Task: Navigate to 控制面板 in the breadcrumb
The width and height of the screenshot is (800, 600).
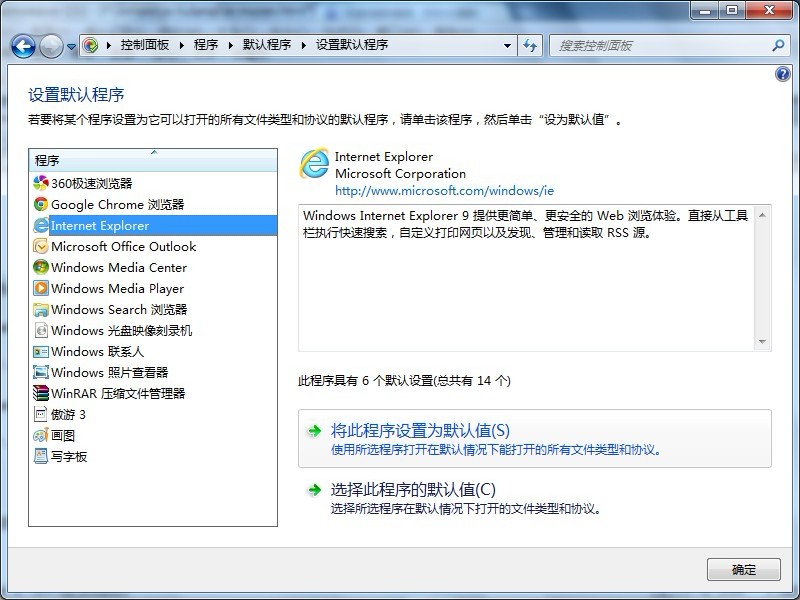Action: click(144, 45)
